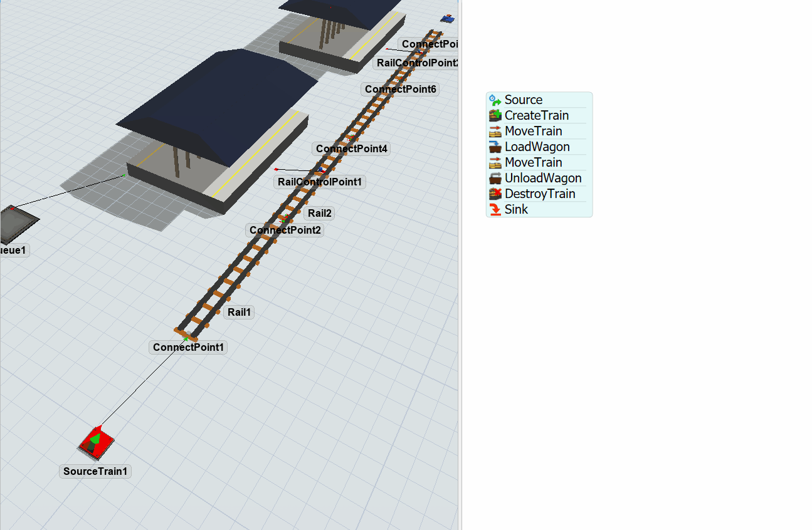The height and width of the screenshot is (530, 812).
Task: Select the small blue object at rail end
Action: tap(448, 19)
